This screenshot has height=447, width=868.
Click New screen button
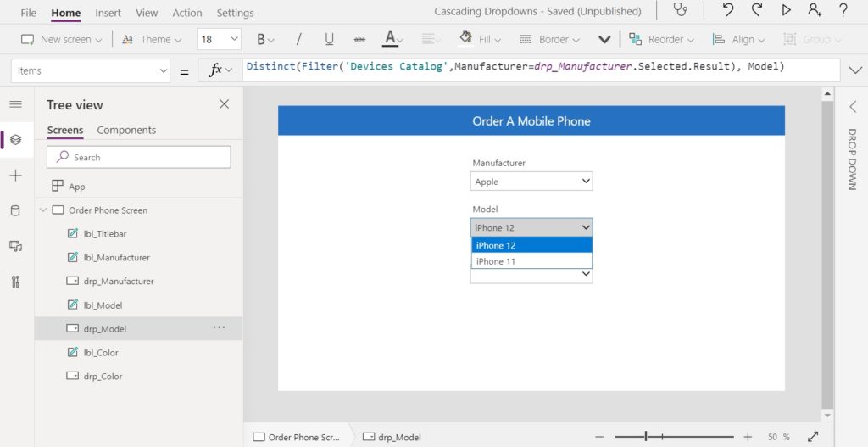[x=61, y=39]
